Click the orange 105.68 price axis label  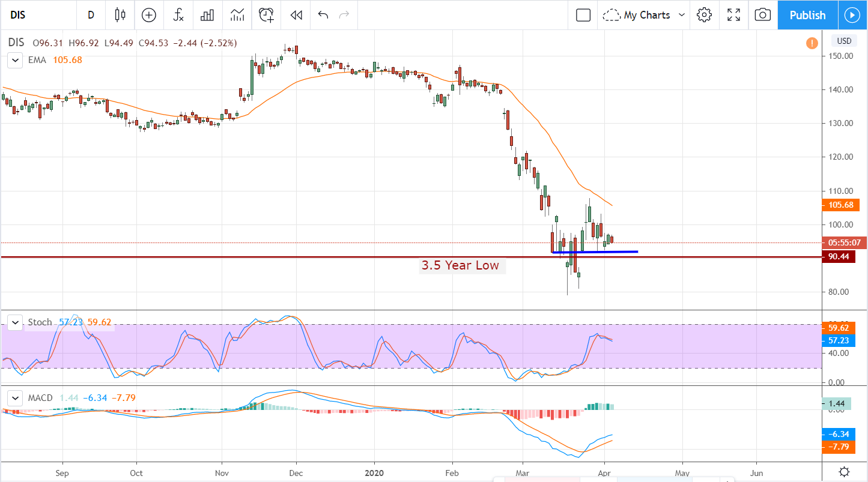[x=841, y=205]
